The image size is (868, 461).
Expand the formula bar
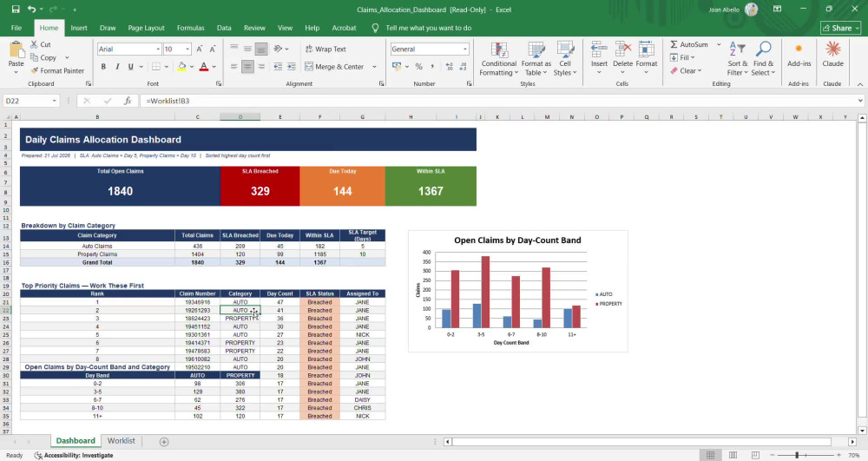(860, 101)
